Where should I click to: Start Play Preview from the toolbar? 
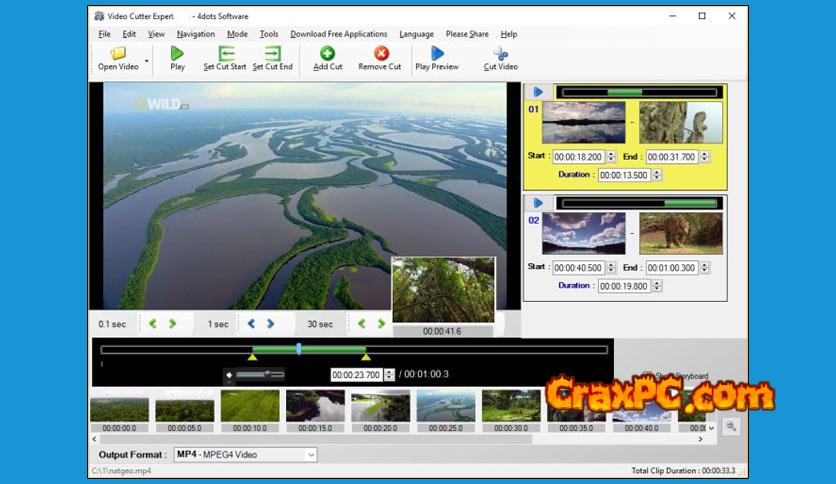[x=437, y=54]
